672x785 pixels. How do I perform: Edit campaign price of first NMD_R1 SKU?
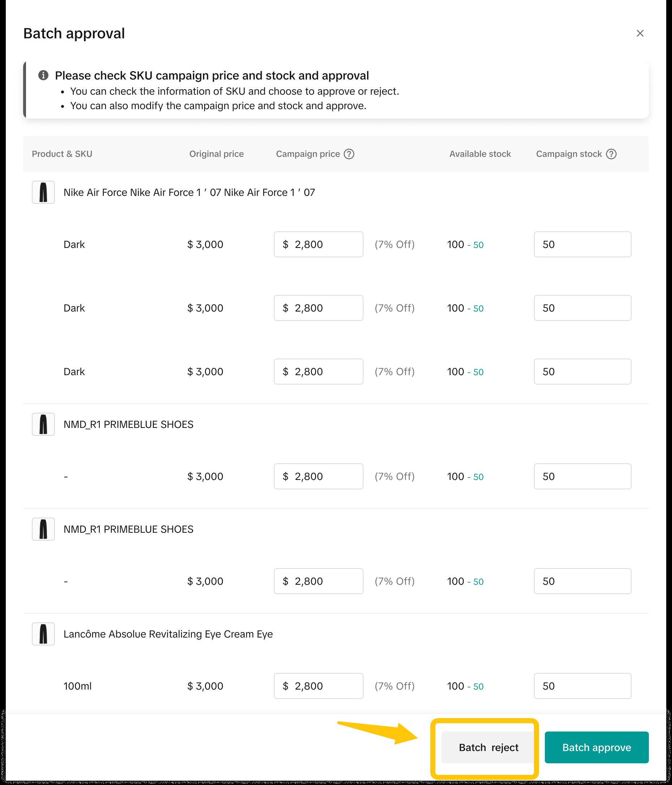(318, 476)
